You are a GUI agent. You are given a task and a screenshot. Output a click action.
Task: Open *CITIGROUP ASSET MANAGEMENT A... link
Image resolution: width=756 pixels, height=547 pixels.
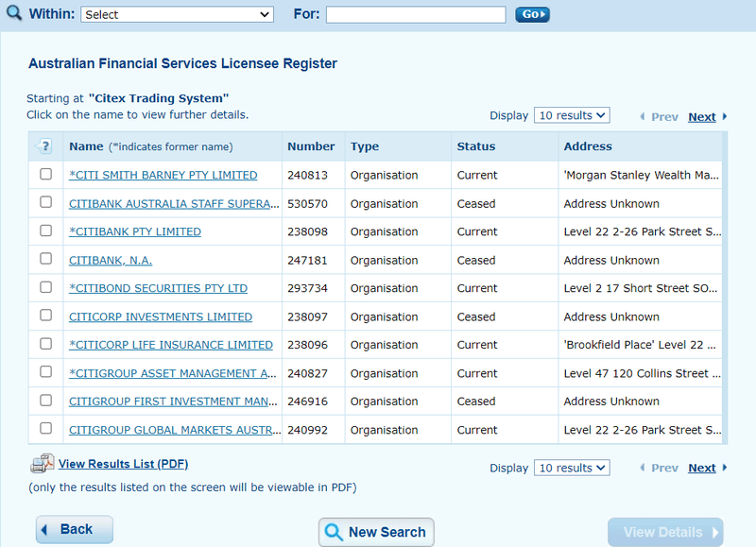click(x=173, y=373)
